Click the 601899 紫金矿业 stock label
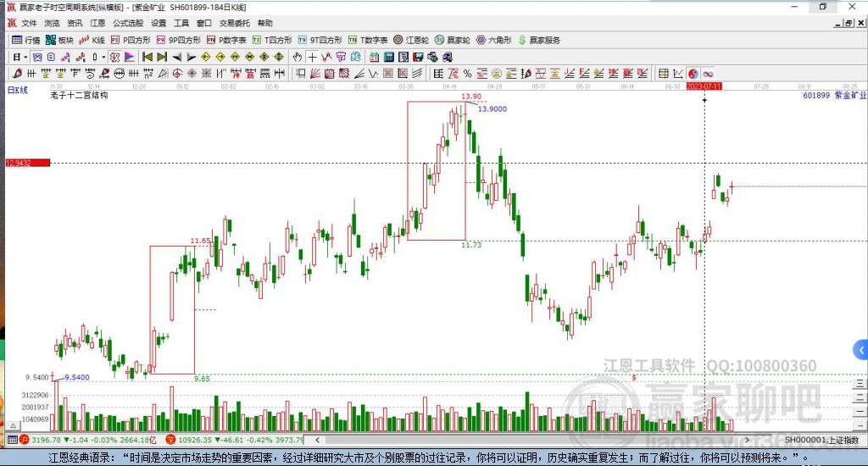This screenshot has height=466, width=868. pos(834,95)
